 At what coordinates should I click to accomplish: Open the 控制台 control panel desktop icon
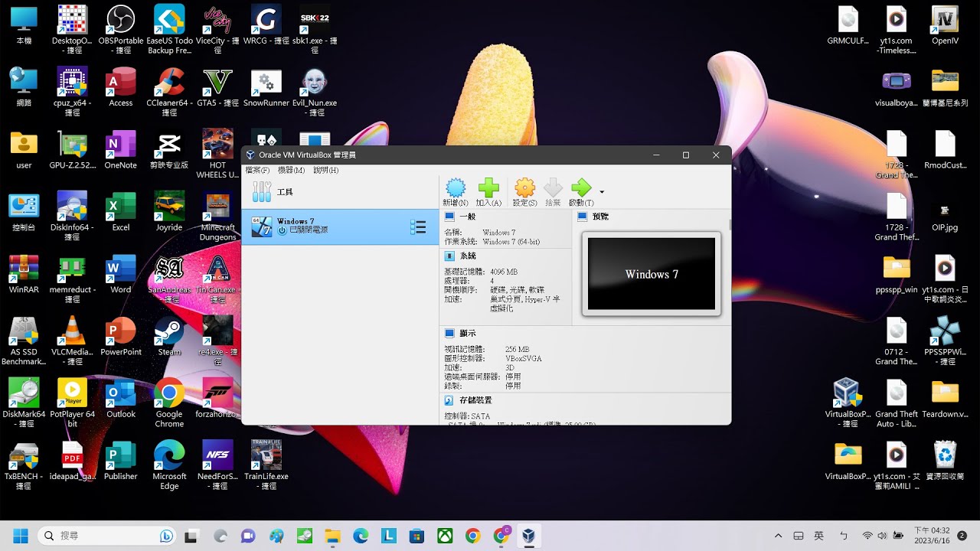24,212
